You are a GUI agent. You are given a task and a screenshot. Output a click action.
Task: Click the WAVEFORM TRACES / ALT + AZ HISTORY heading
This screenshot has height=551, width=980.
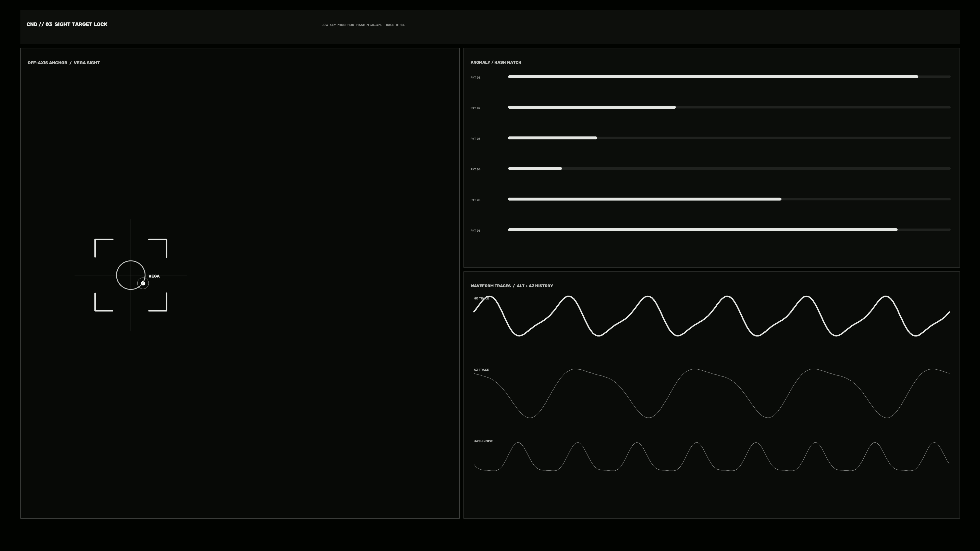[x=512, y=286]
